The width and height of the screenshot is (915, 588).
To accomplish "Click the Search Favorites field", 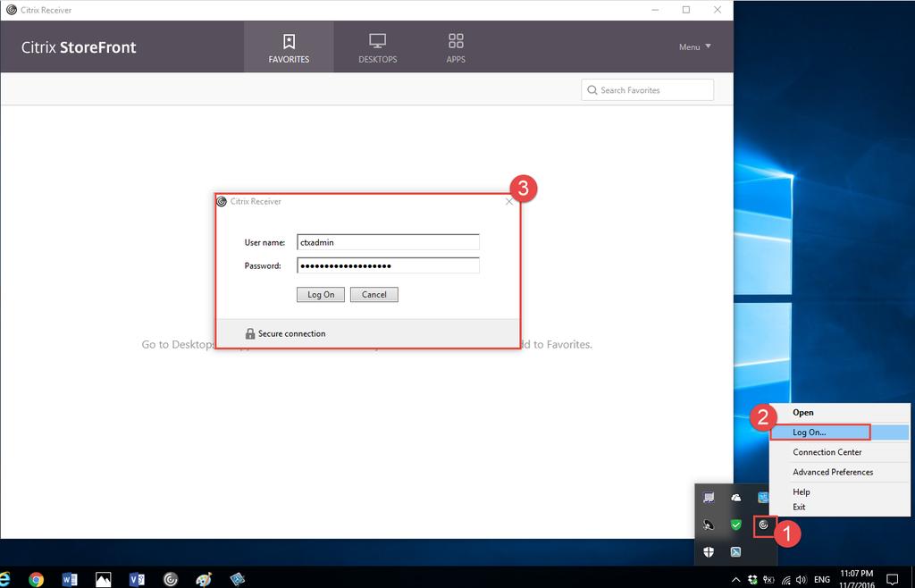I will click(647, 90).
